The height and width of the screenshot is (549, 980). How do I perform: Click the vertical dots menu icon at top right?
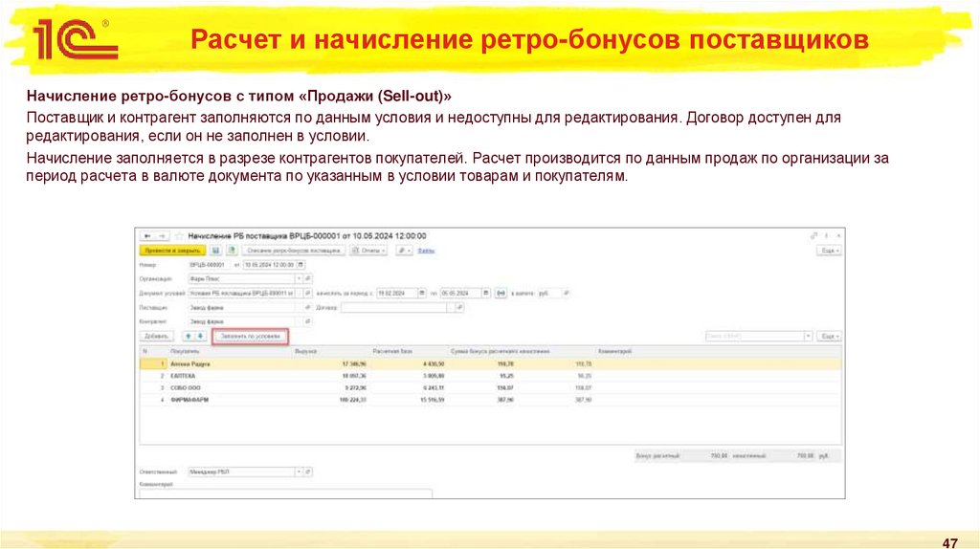coord(826,236)
